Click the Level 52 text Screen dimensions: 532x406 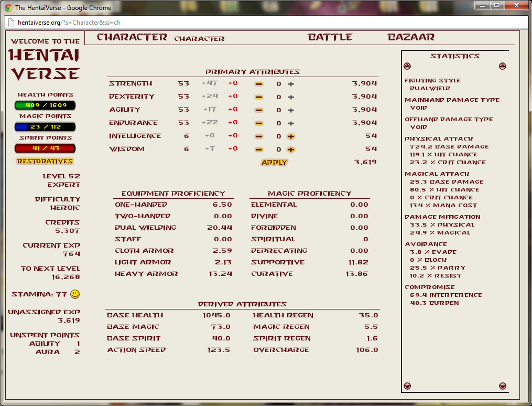pyautogui.click(x=61, y=176)
